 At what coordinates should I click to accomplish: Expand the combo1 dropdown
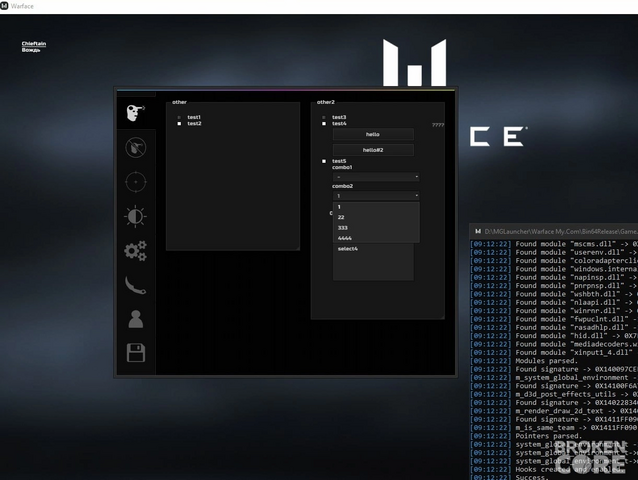click(x=376, y=177)
